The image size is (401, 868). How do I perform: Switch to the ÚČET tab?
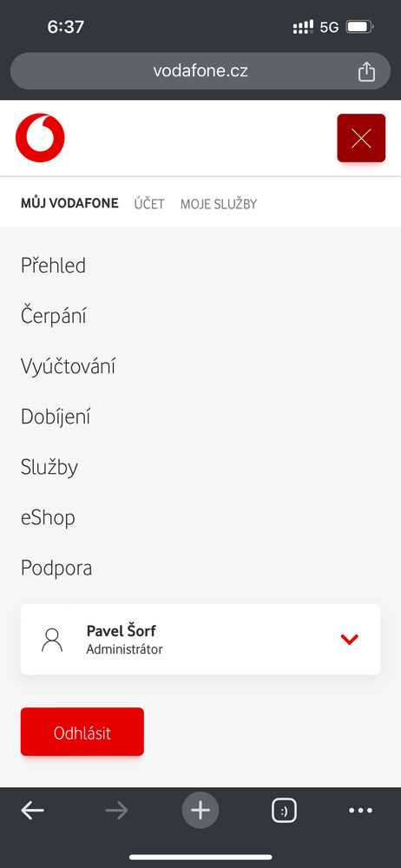tap(149, 204)
